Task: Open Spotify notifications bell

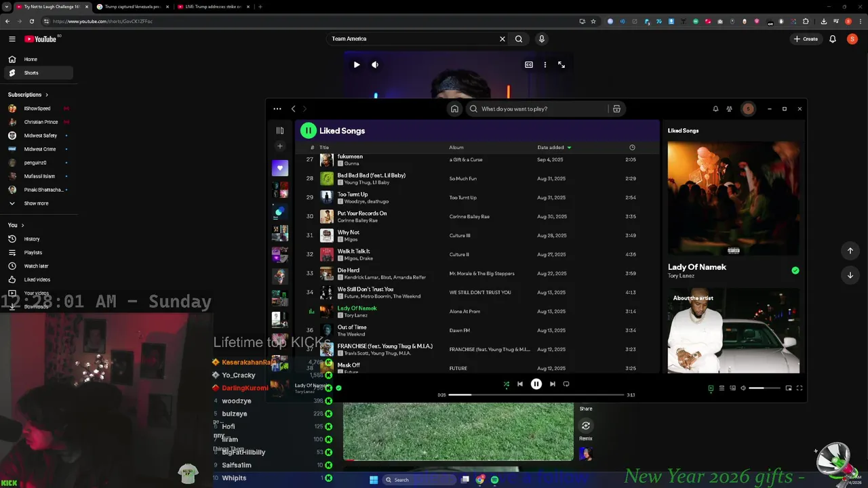Action: click(715, 108)
